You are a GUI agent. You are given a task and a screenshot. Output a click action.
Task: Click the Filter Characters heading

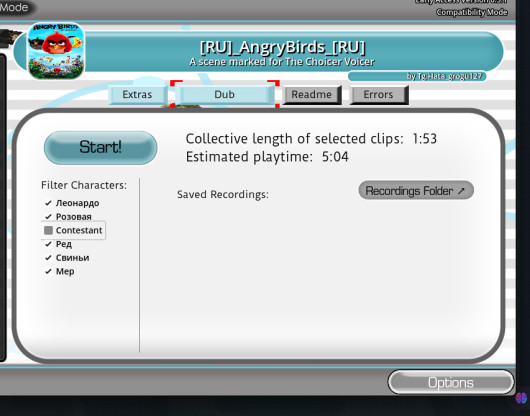(x=84, y=185)
